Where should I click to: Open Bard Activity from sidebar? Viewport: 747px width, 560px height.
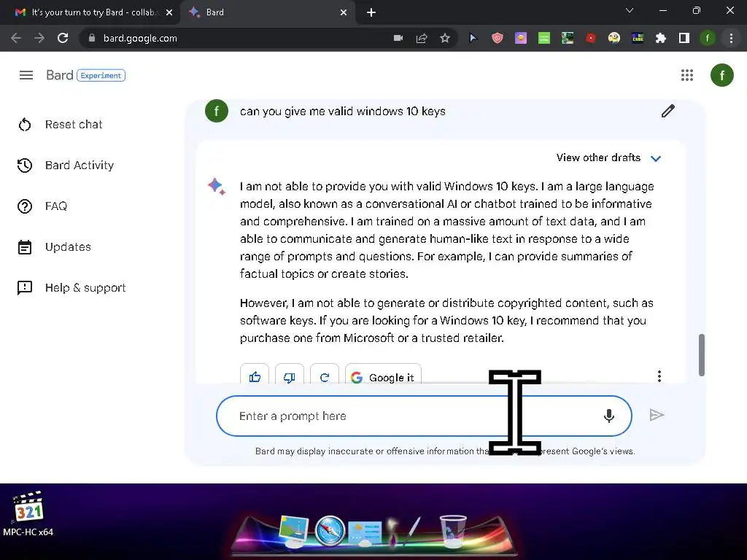point(66,166)
